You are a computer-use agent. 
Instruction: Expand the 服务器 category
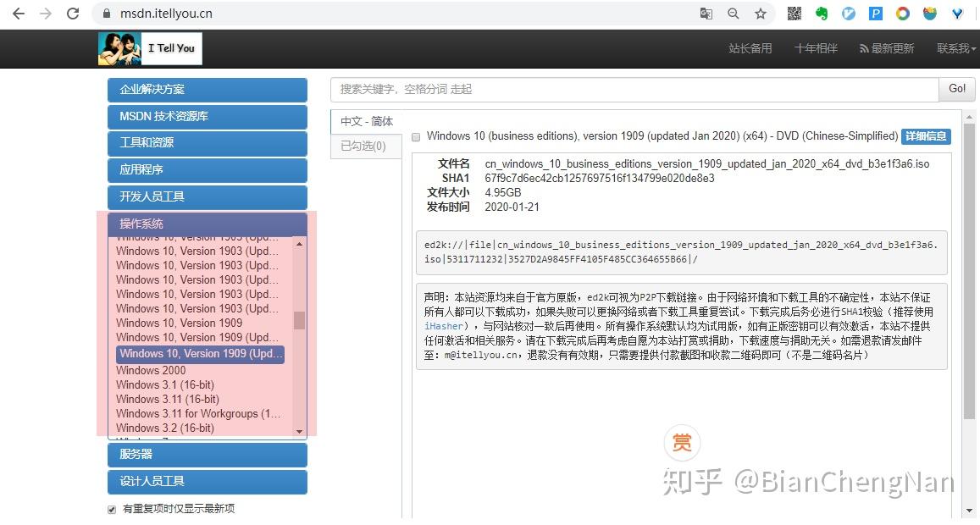click(207, 456)
